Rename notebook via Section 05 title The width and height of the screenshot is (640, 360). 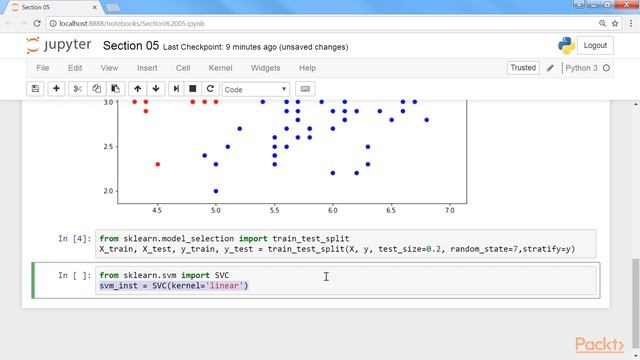coord(131,46)
